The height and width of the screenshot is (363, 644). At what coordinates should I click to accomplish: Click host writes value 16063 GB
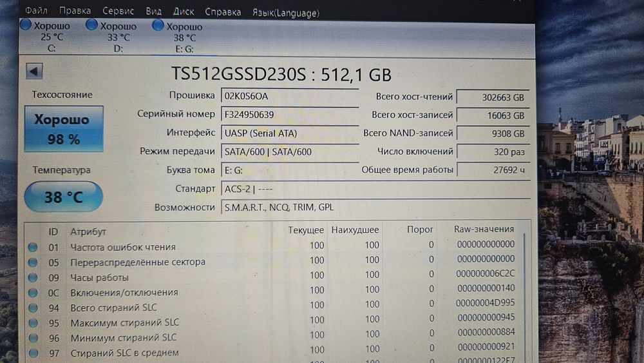493,115
